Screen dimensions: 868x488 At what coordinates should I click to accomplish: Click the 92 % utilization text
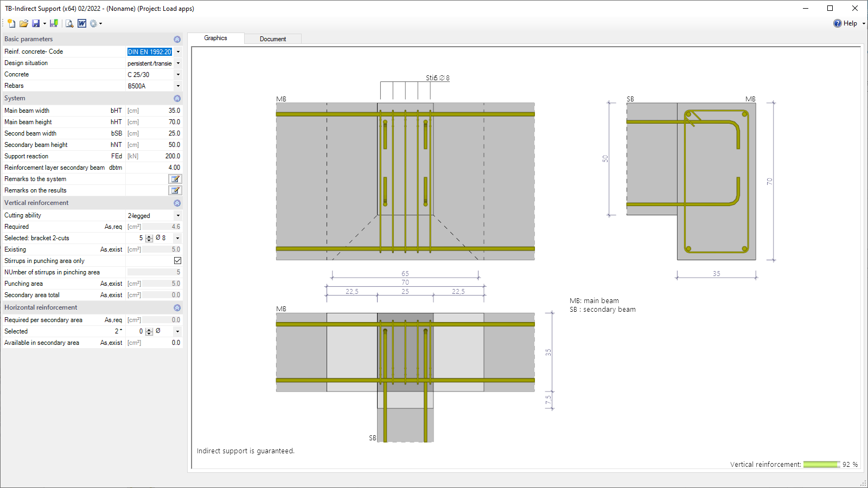coord(850,465)
